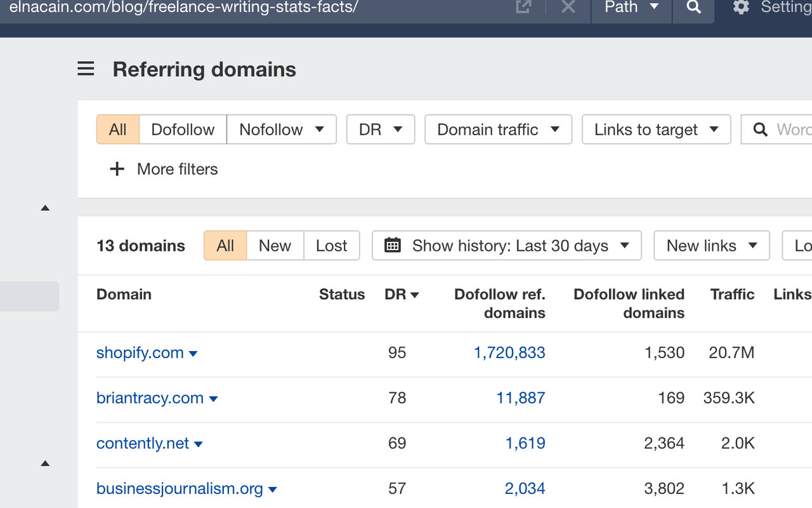Click the URL input field
This screenshot has width=812, height=508.
point(254,7)
